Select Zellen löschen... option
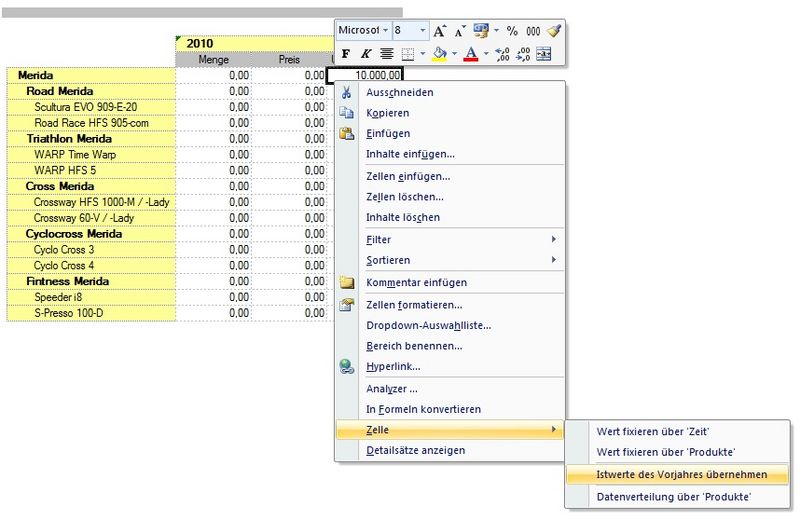 point(450,196)
